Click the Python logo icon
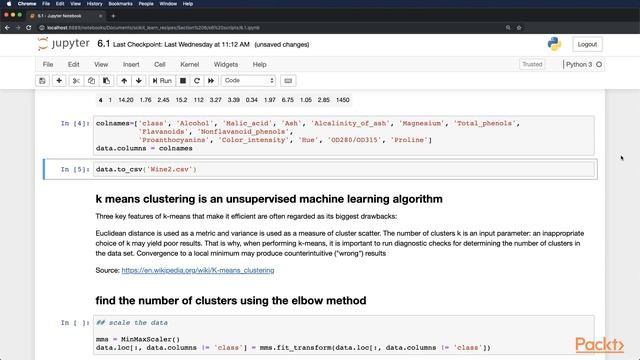The image size is (640, 360). click(554, 44)
